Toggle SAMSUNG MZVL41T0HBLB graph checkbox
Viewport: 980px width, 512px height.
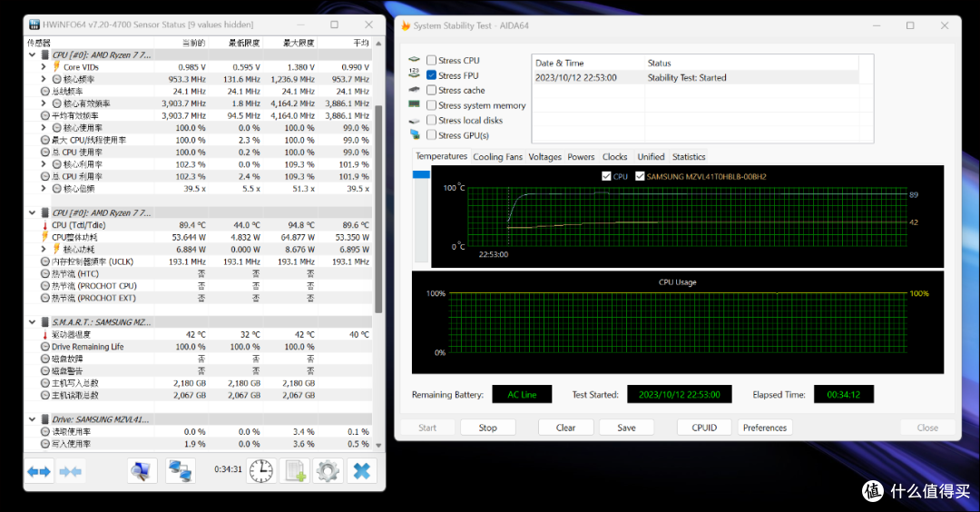click(640, 176)
